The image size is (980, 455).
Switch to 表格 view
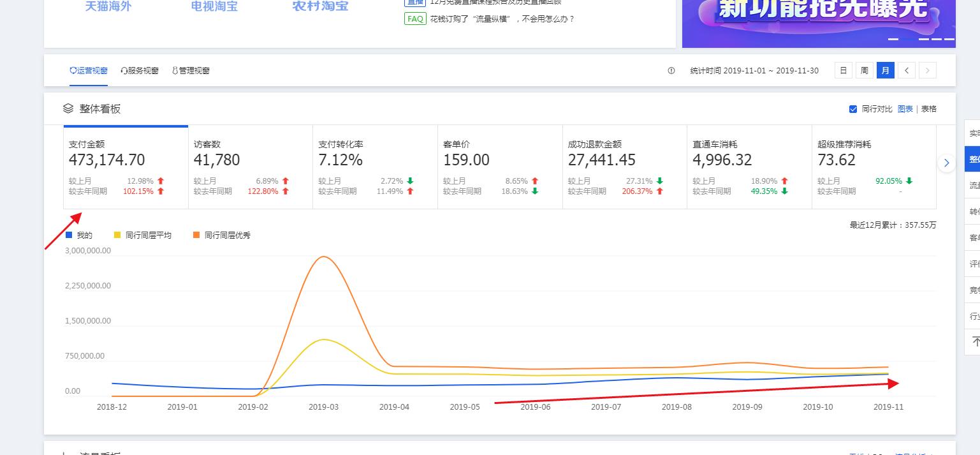click(x=929, y=109)
